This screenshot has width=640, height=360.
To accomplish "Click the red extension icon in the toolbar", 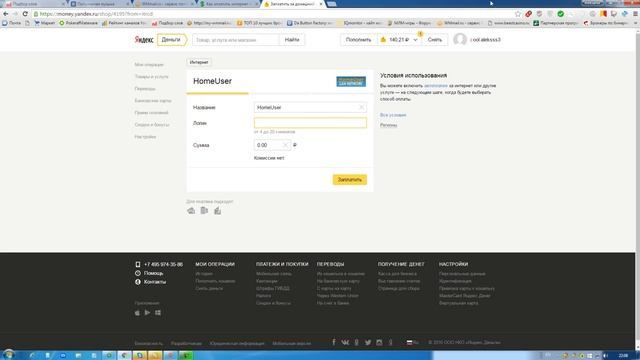I will (529, 14).
